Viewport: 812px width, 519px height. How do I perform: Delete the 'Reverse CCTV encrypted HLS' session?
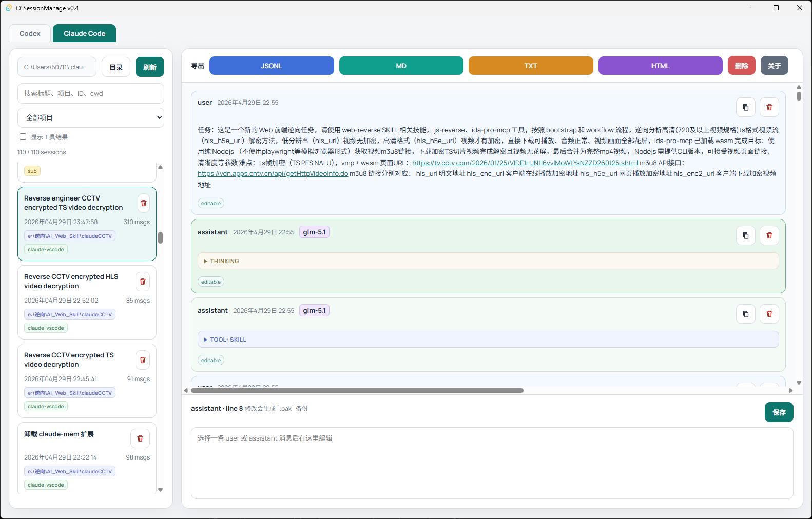click(143, 282)
